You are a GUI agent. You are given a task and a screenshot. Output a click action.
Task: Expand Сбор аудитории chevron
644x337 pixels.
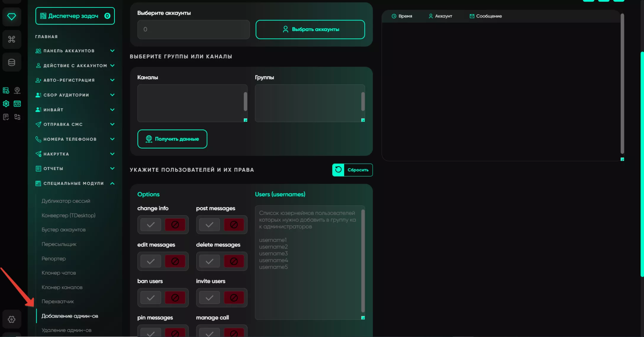click(112, 95)
